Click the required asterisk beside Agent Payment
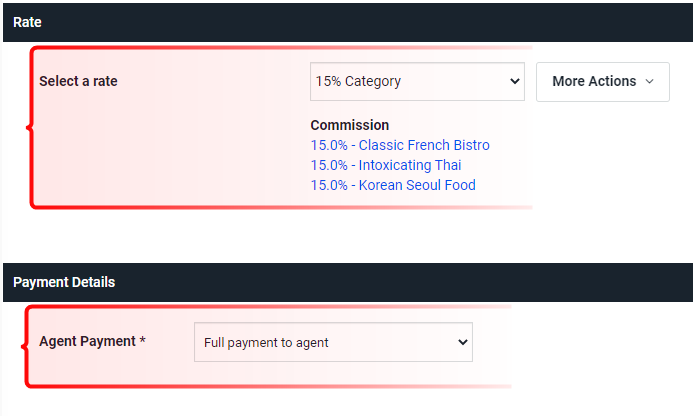This screenshot has width=693, height=416. [x=142, y=340]
